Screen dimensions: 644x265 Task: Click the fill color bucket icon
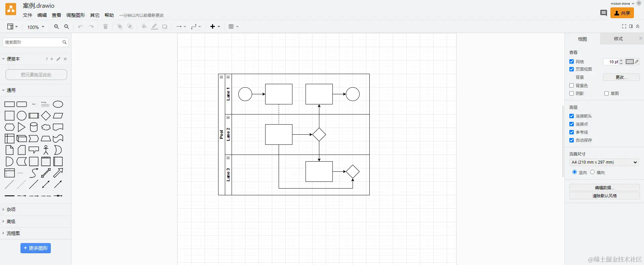click(x=144, y=27)
